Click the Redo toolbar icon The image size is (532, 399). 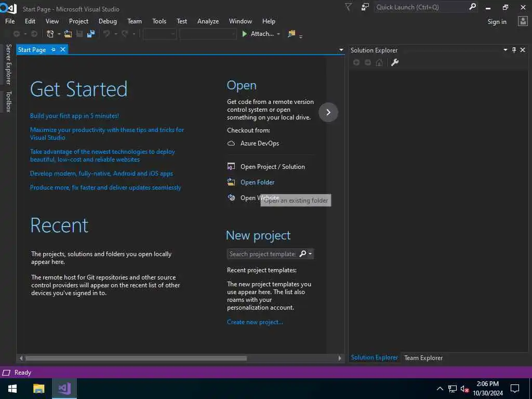tap(125, 34)
